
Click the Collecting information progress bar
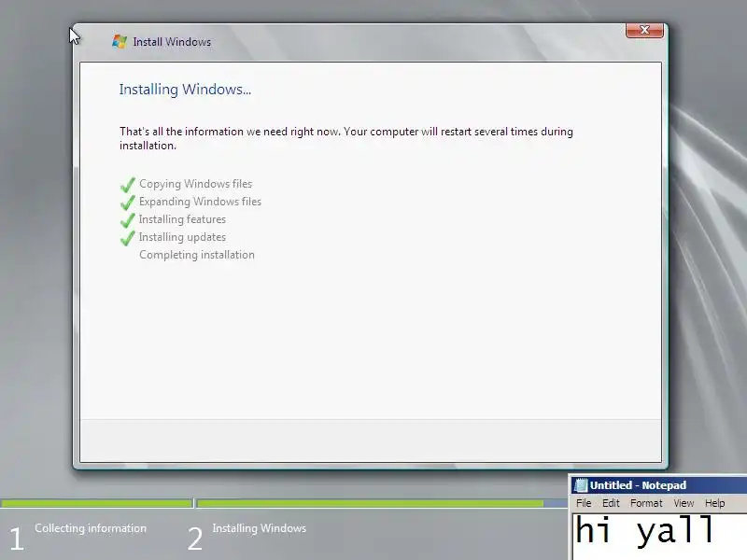96,503
